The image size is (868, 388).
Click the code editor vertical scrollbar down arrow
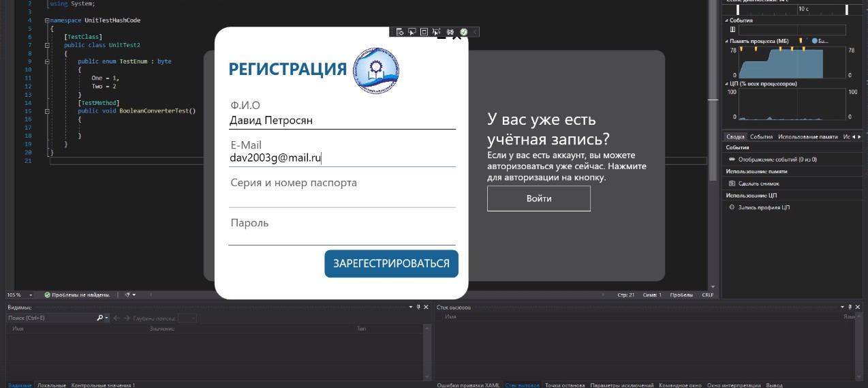(713, 287)
